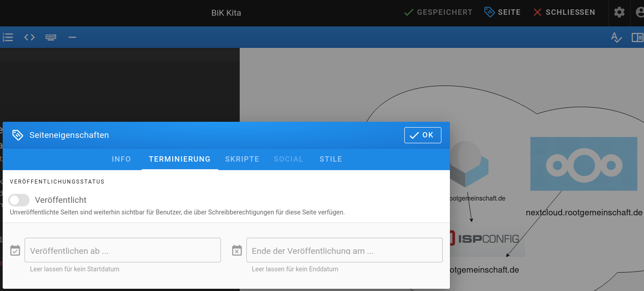Clear the end date via calendar-x icon
Viewport: 644px width, 291px height.
pyautogui.click(x=237, y=250)
